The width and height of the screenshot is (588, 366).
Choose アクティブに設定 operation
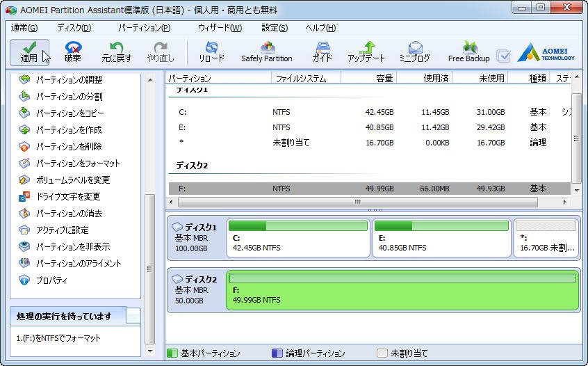coord(54,230)
